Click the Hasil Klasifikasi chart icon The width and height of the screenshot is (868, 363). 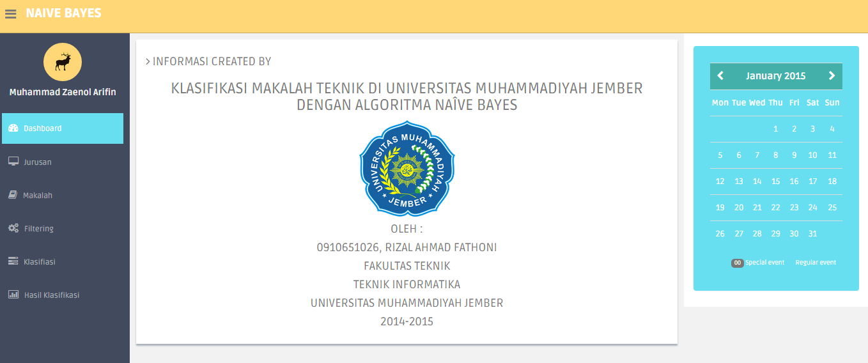coord(13,295)
